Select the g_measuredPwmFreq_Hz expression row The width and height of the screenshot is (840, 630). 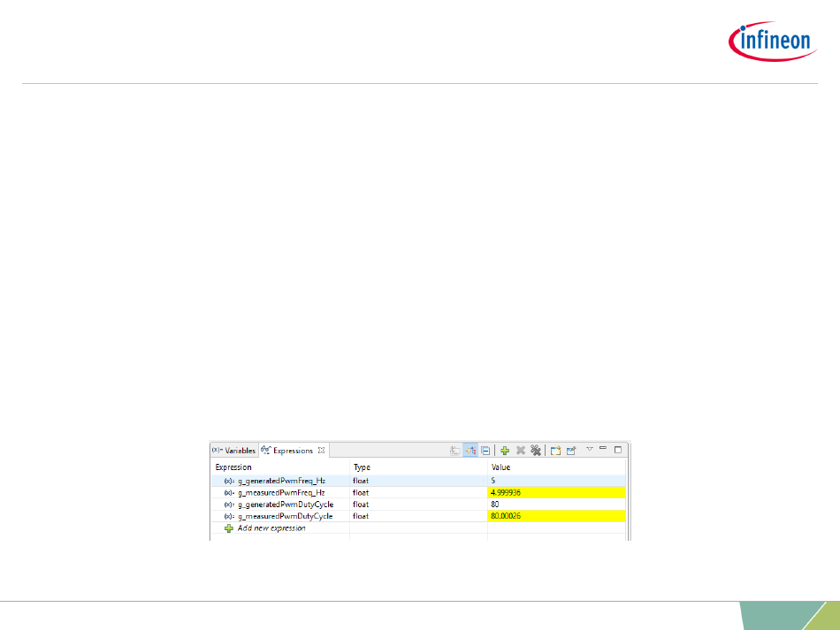[418, 492]
